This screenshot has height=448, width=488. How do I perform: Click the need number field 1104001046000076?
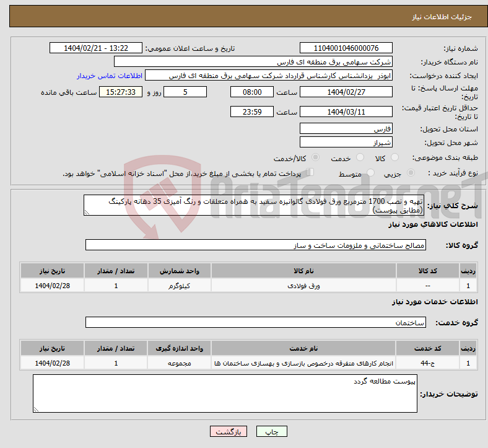pyautogui.click(x=346, y=48)
